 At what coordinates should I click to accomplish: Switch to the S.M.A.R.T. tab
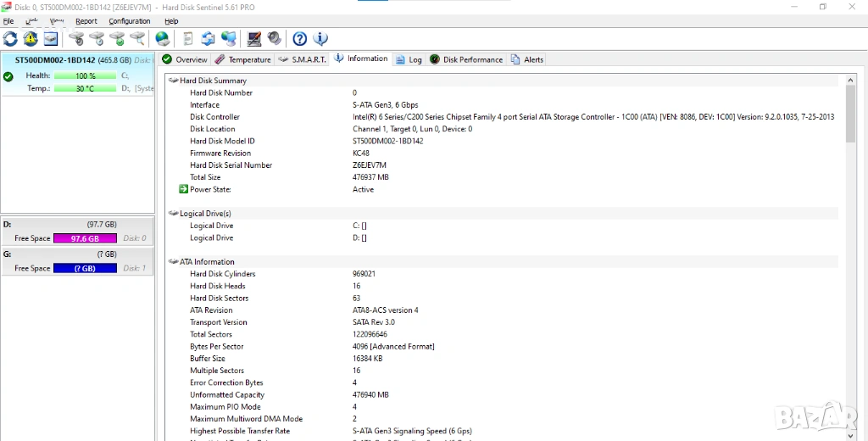(x=303, y=59)
